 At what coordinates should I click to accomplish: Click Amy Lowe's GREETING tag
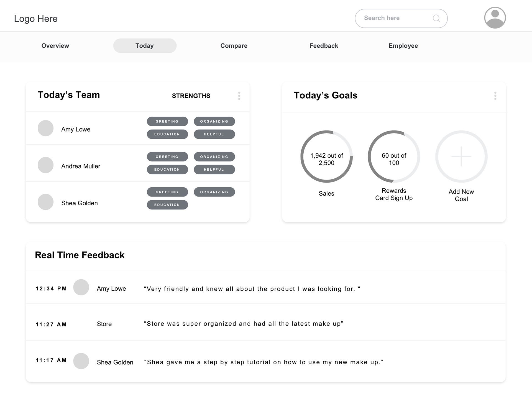167,121
